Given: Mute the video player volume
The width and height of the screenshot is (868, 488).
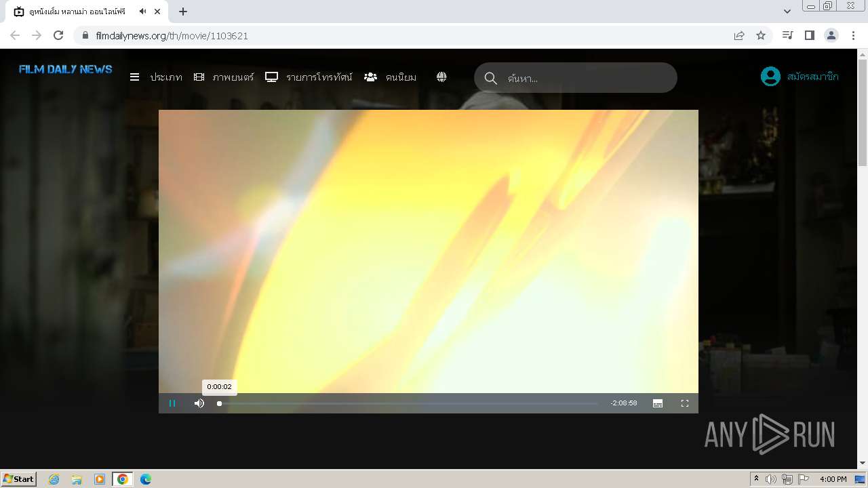Looking at the screenshot, I should 199,403.
